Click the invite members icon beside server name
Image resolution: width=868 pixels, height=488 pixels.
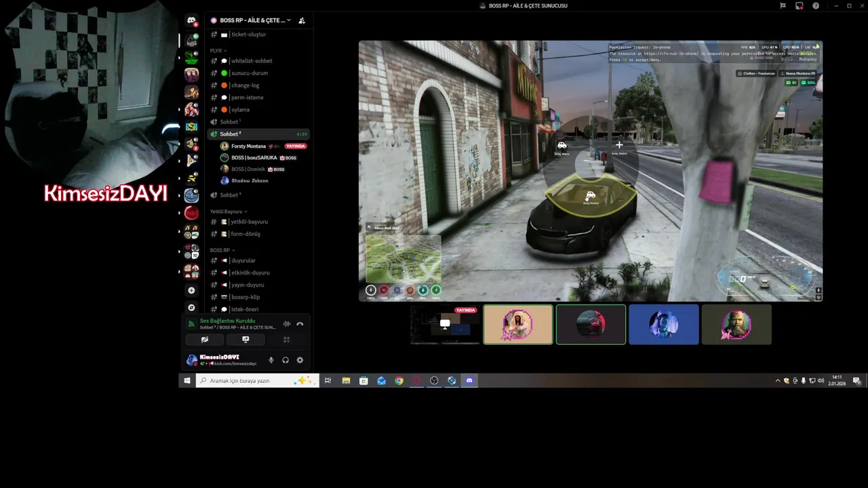pyautogui.click(x=302, y=20)
